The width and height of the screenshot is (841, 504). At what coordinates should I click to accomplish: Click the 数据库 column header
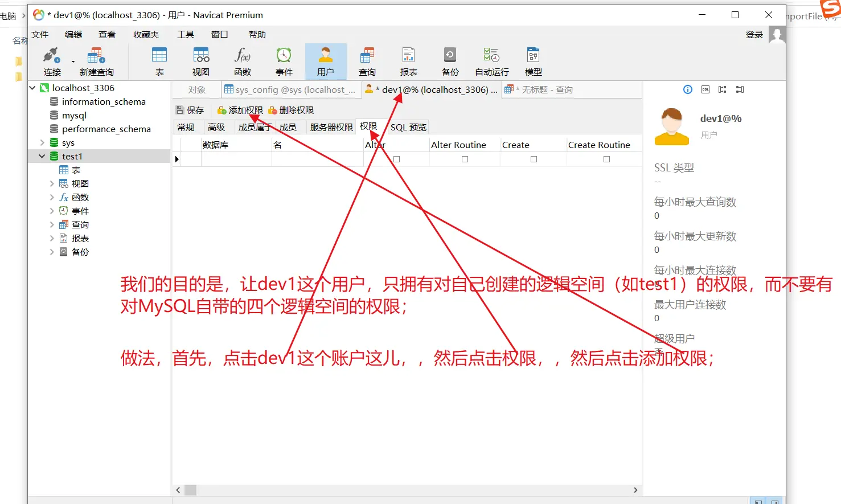236,145
